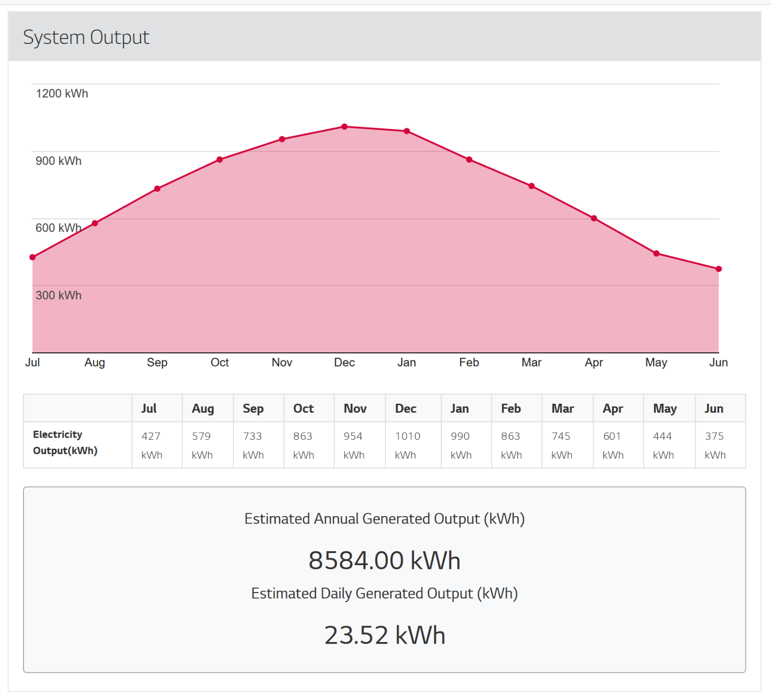Click the 1200 kWh y-axis label
Screen dimensions: 771x700
(x=62, y=93)
